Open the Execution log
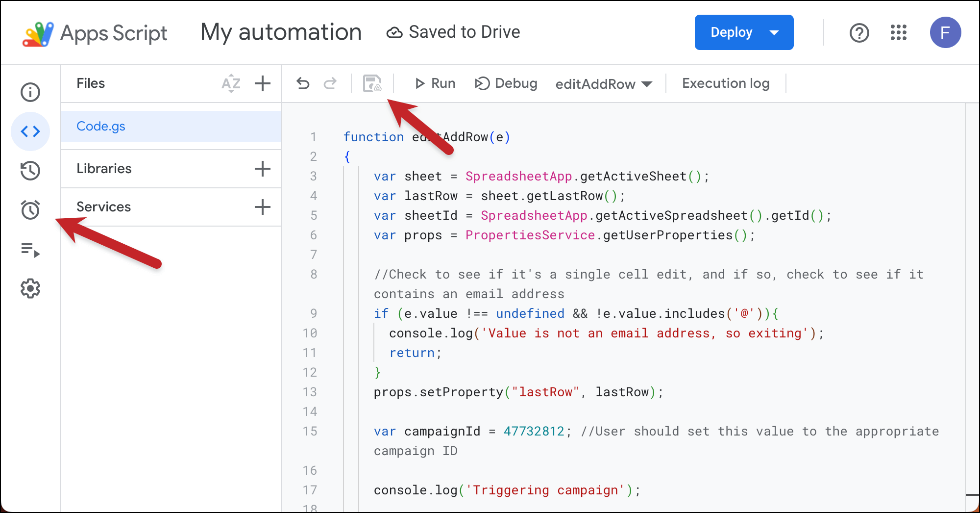Image resolution: width=980 pixels, height=513 pixels. pyautogui.click(x=726, y=84)
